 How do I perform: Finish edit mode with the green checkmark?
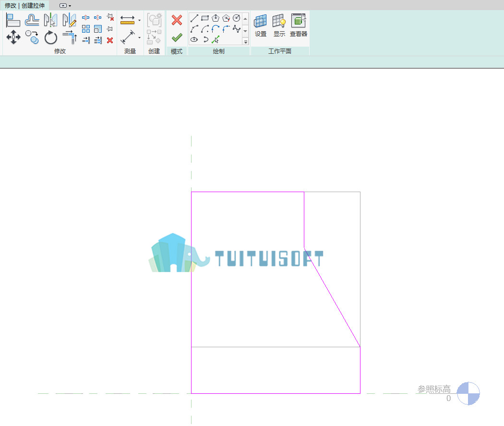[x=177, y=37]
